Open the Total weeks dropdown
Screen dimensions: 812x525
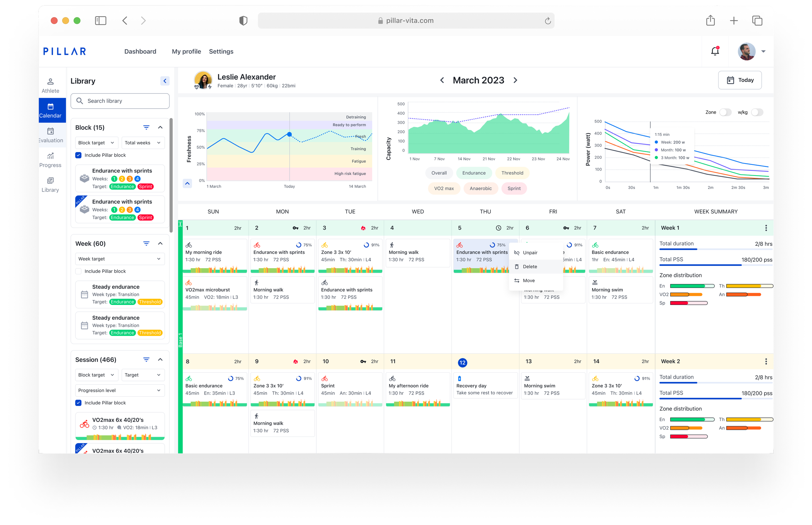pos(143,142)
